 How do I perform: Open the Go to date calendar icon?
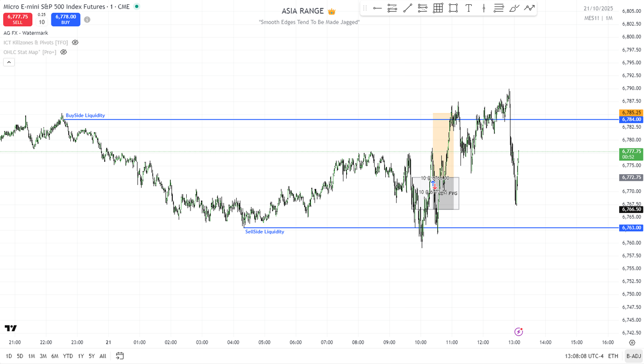pos(120,355)
